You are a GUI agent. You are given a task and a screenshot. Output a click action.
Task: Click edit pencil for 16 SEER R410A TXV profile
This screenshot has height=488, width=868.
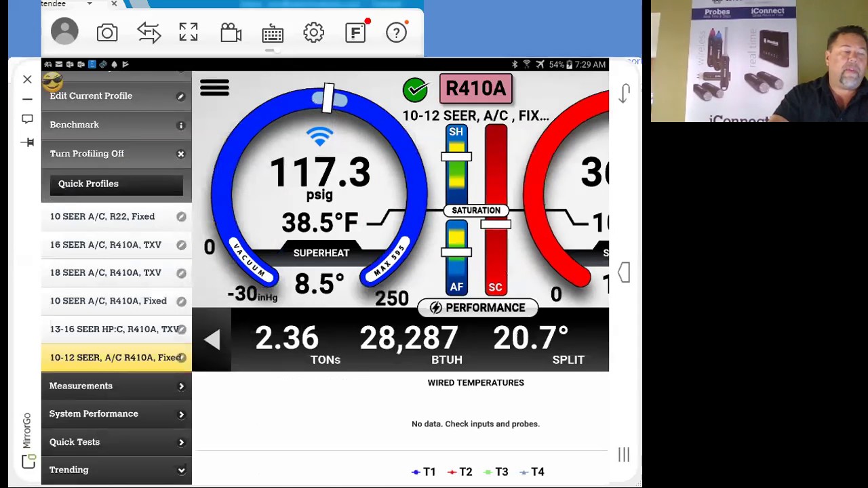181,245
